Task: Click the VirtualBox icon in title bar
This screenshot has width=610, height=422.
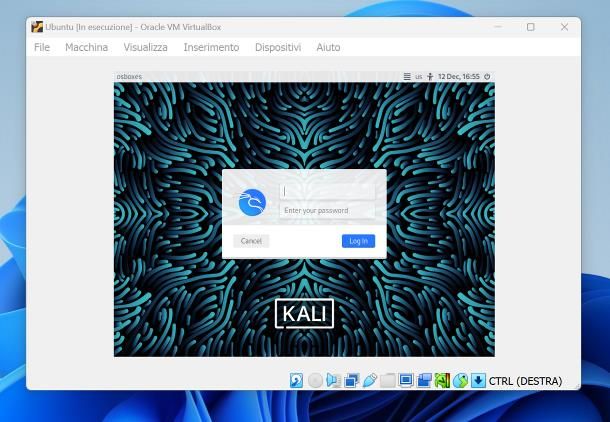Action: tap(37, 27)
